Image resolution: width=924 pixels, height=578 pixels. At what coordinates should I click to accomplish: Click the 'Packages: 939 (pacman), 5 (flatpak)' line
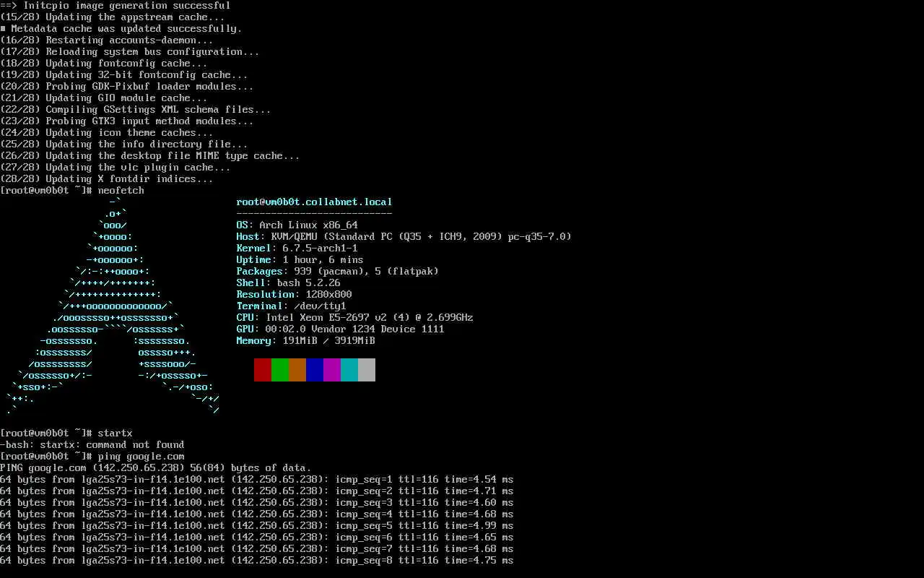337,272
